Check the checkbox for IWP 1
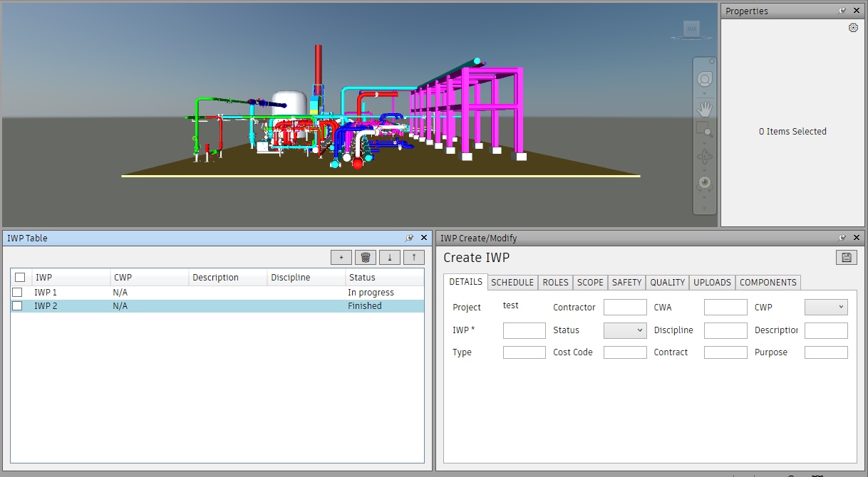The image size is (868, 477). 19,292
